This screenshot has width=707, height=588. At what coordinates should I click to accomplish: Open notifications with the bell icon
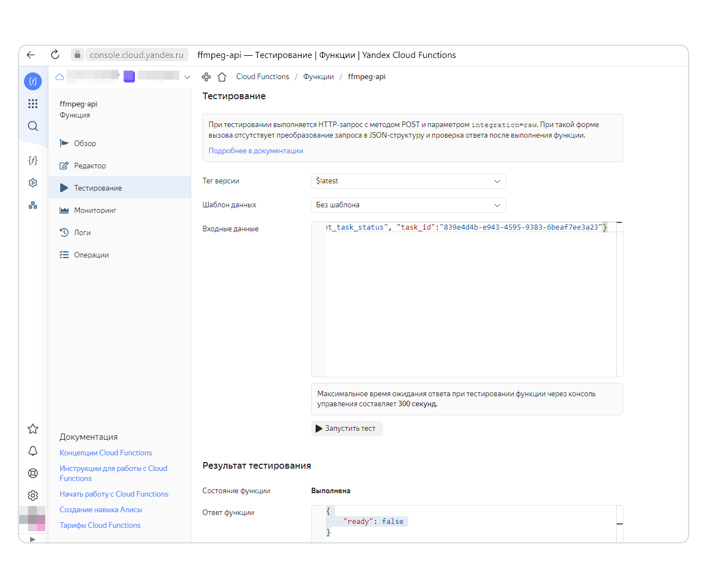(x=33, y=451)
